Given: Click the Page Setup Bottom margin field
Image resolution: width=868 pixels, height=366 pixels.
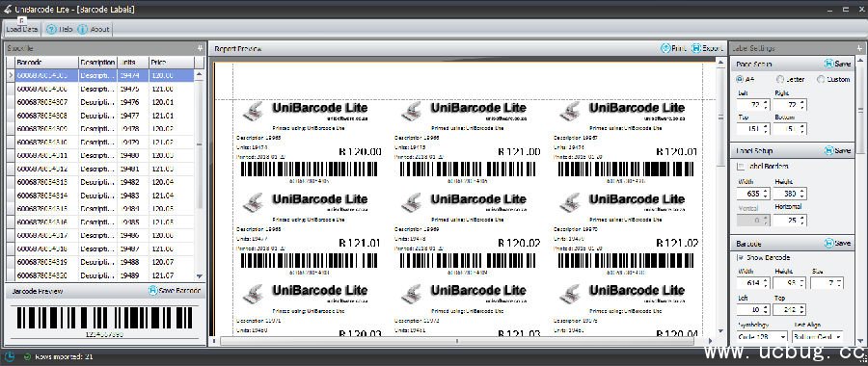Looking at the screenshot, I should coord(789,129).
